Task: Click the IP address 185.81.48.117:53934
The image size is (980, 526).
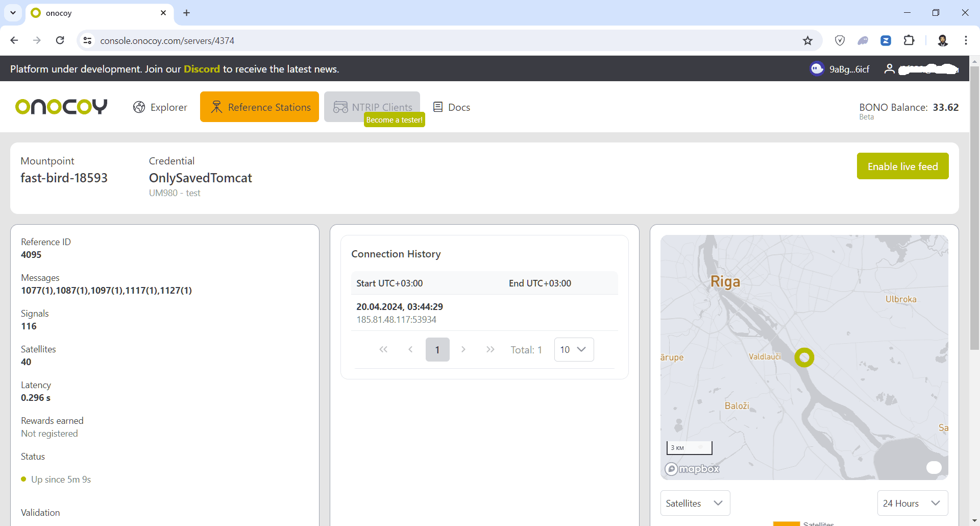Action: click(396, 320)
